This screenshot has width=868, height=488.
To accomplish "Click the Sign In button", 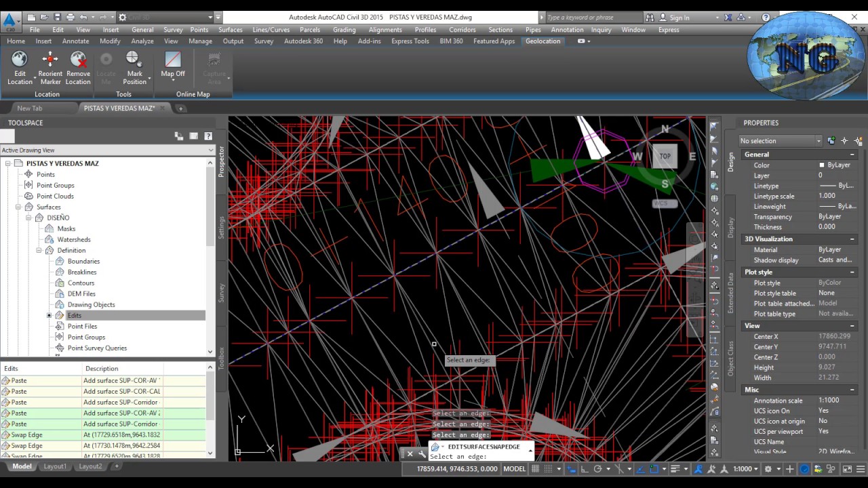I will [679, 18].
